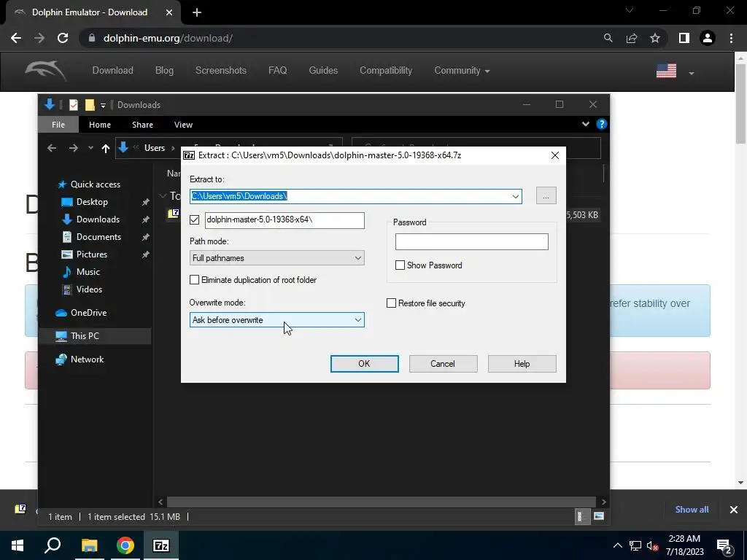Select This PC in the navigation pane
747x560 pixels.
[x=85, y=336]
